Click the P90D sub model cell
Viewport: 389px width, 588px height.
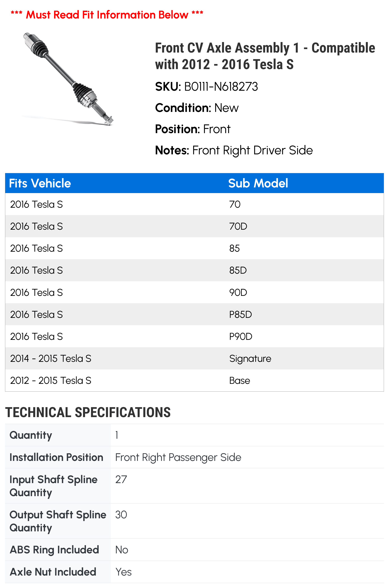[241, 337]
